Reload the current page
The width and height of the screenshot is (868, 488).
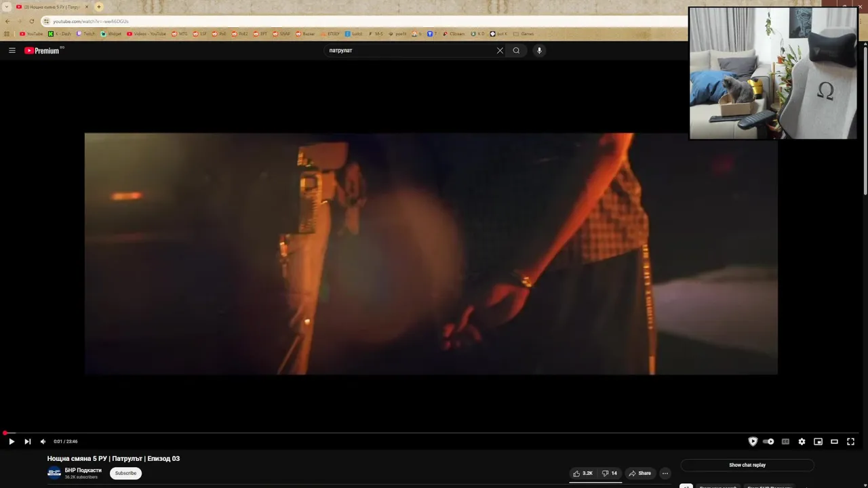[31, 21]
